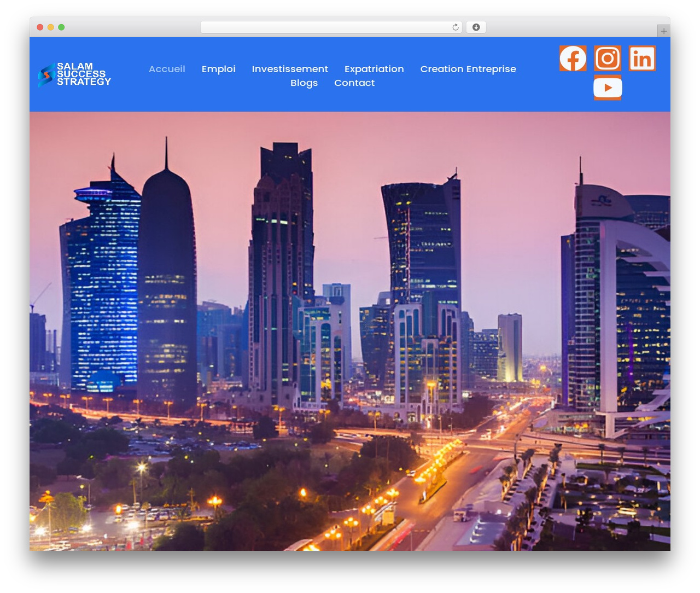Click the Doha skyline hero image
700x593 pixels.
350,331
